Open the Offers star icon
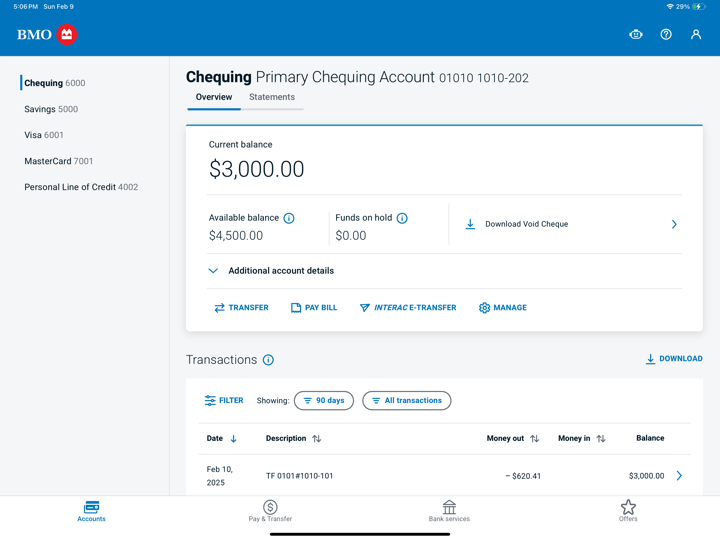 pyautogui.click(x=628, y=511)
